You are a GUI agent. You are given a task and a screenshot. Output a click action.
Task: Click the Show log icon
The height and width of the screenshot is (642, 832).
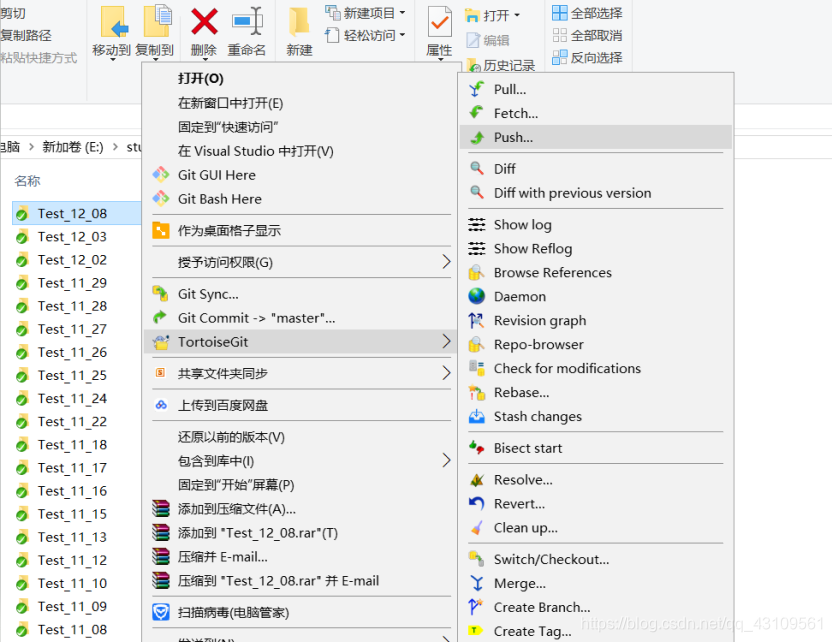(x=476, y=224)
